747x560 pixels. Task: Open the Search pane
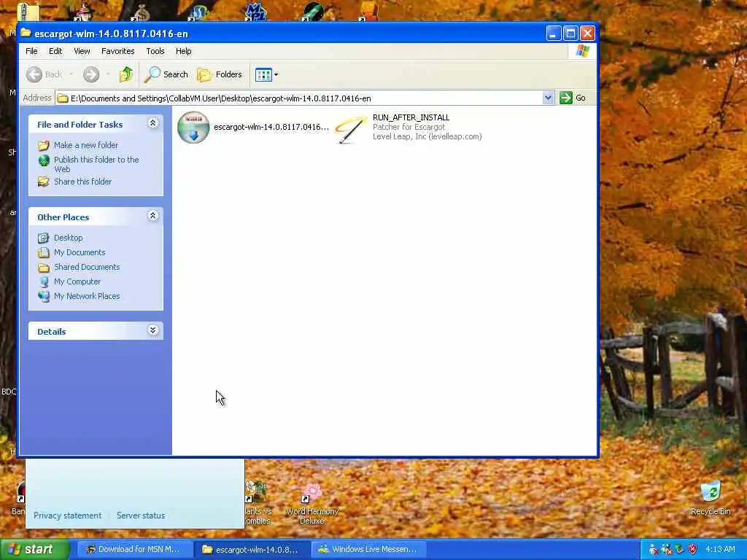click(x=166, y=75)
